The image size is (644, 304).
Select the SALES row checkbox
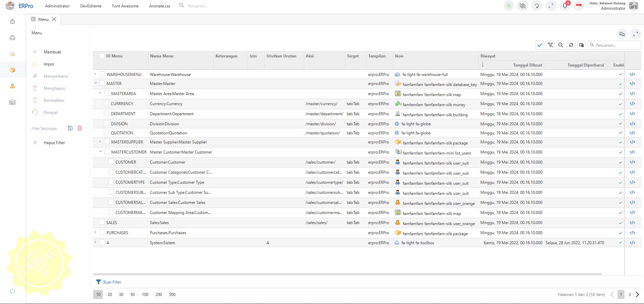pyautogui.click(x=102, y=222)
